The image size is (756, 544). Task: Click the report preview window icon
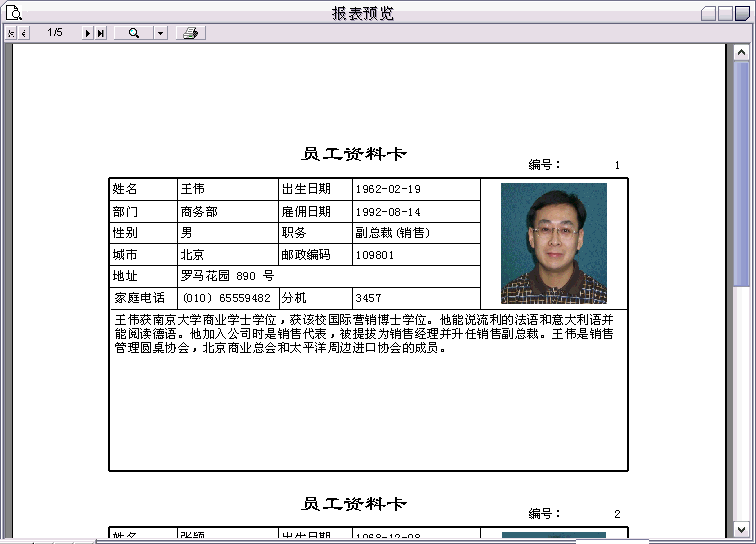point(14,13)
